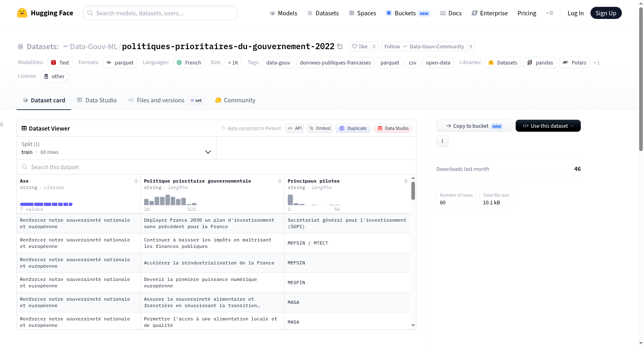This screenshot has height=347, width=644.
Task: Click the Log In link
Action: [576, 13]
